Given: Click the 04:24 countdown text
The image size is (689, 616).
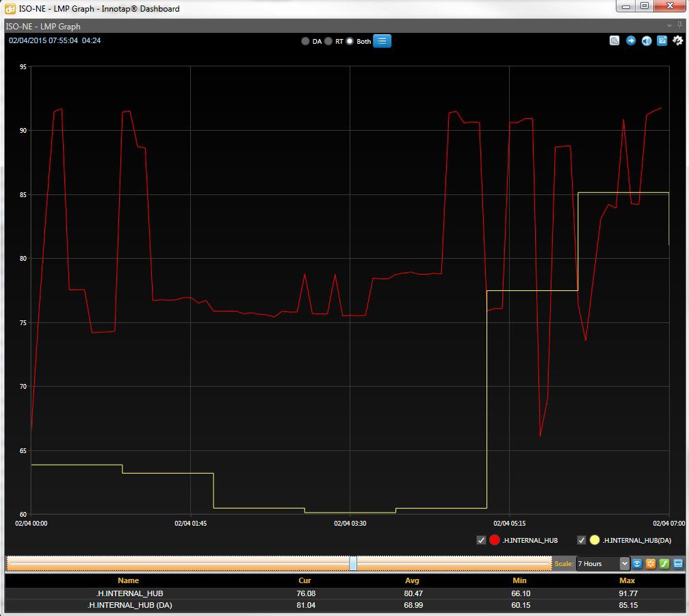Looking at the screenshot, I should click(x=92, y=40).
